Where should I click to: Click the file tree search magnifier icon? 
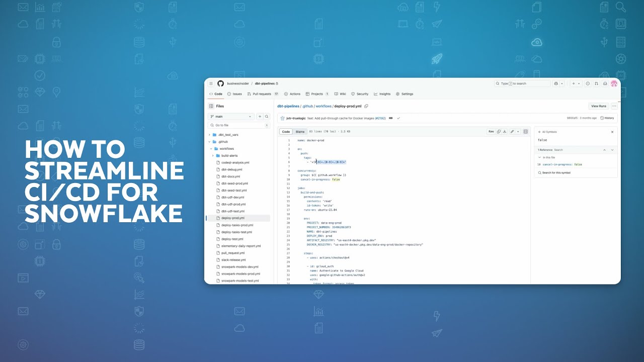point(267,116)
